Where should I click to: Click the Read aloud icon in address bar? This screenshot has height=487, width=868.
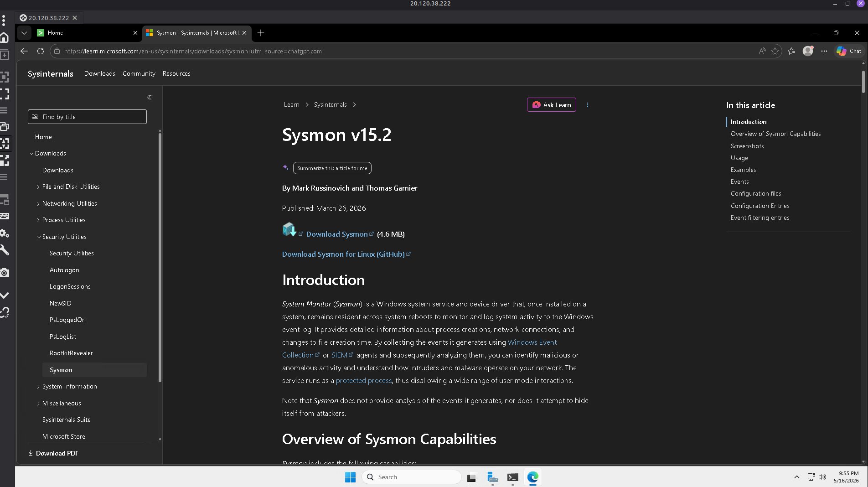click(x=762, y=51)
